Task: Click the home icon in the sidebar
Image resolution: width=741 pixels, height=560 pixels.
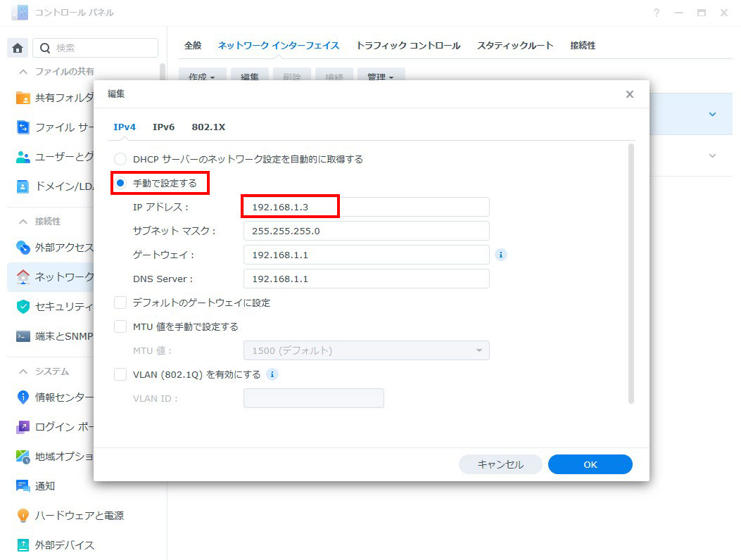Action: [18, 48]
